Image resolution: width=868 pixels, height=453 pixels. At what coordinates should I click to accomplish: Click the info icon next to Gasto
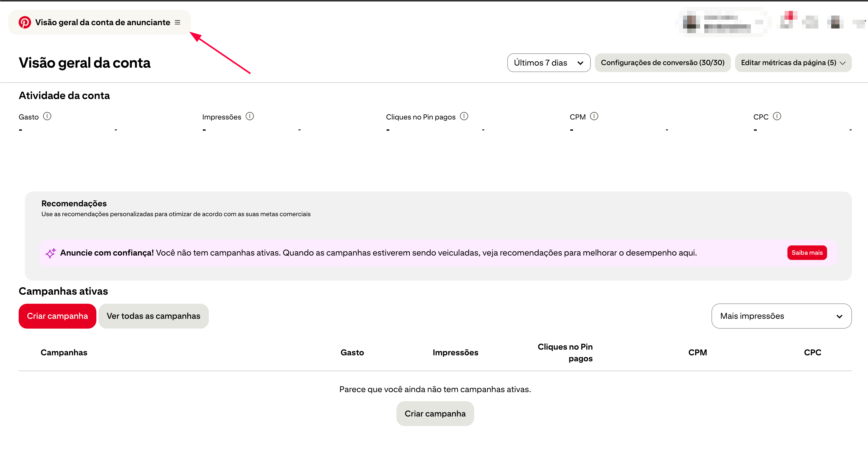coord(47,116)
